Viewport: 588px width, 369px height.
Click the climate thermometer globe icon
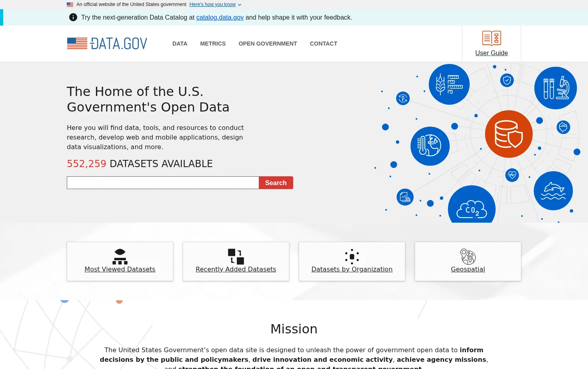click(x=430, y=146)
